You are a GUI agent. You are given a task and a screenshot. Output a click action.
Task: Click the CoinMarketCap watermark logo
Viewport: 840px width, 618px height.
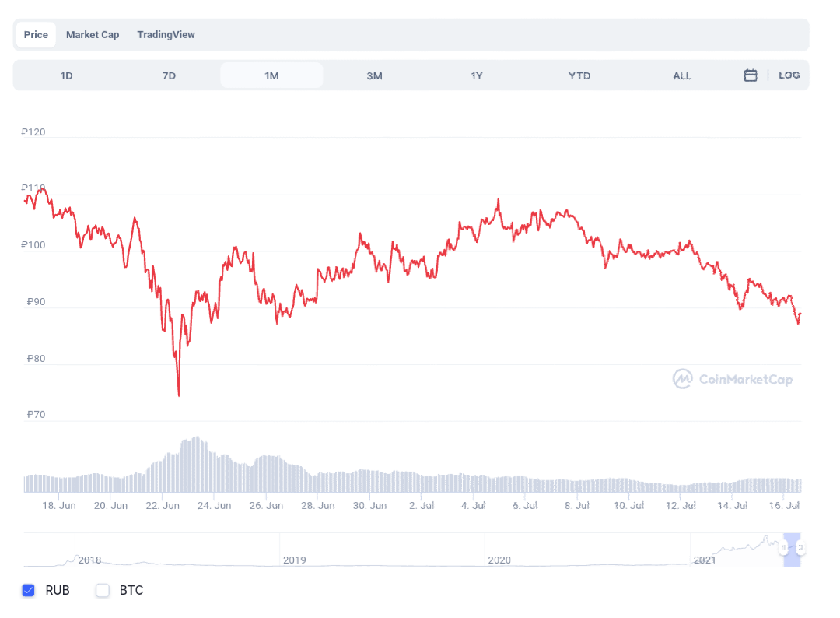(732, 379)
